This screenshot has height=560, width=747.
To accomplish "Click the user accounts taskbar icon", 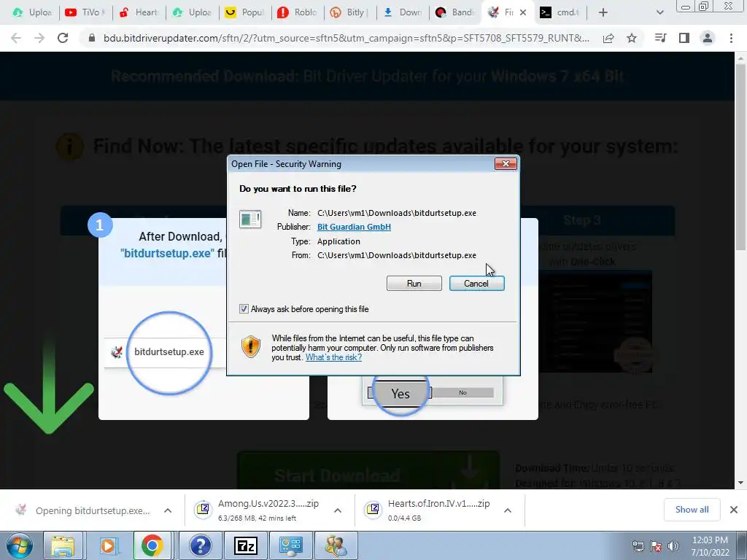I will point(336,545).
